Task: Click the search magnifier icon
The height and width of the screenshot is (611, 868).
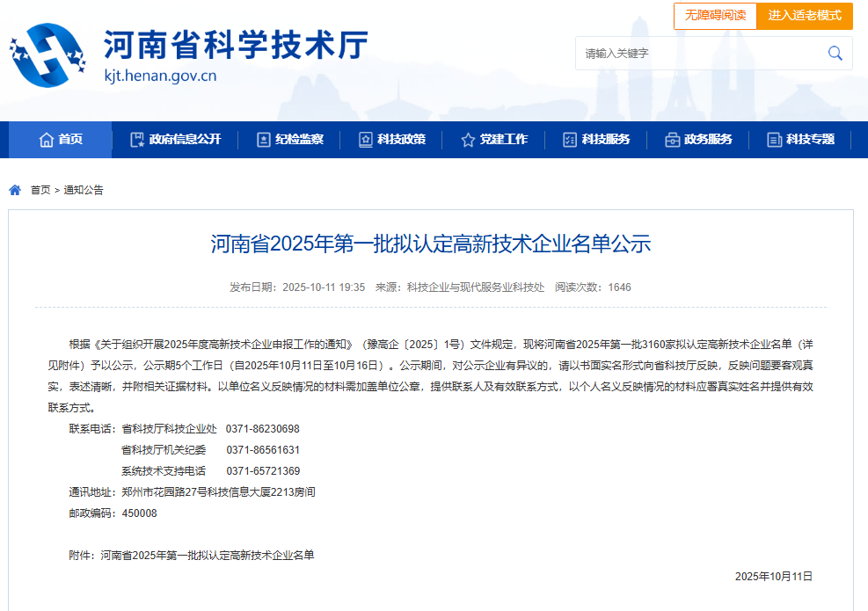Action: (834, 53)
